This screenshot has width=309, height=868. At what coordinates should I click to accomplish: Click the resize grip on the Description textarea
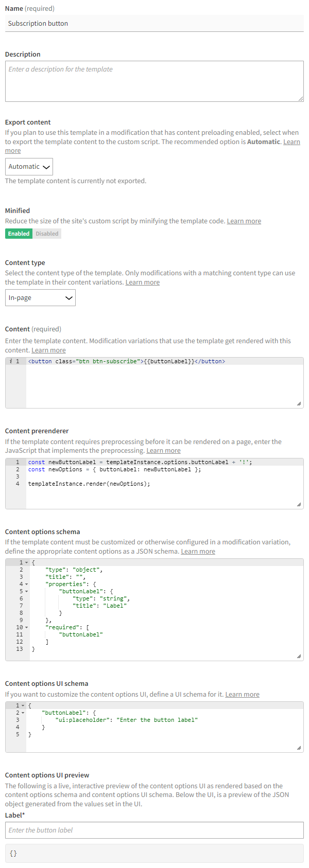pyautogui.click(x=300, y=98)
